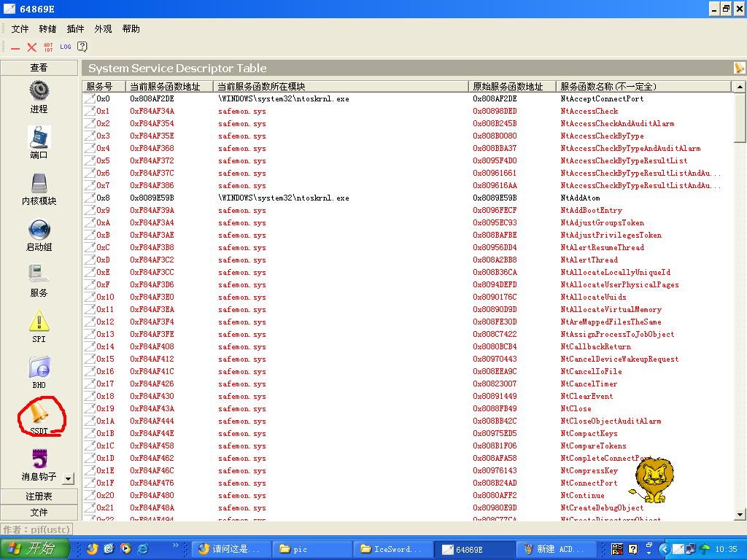Open the 服务 (Services) sidebar icon

(39, 275)
